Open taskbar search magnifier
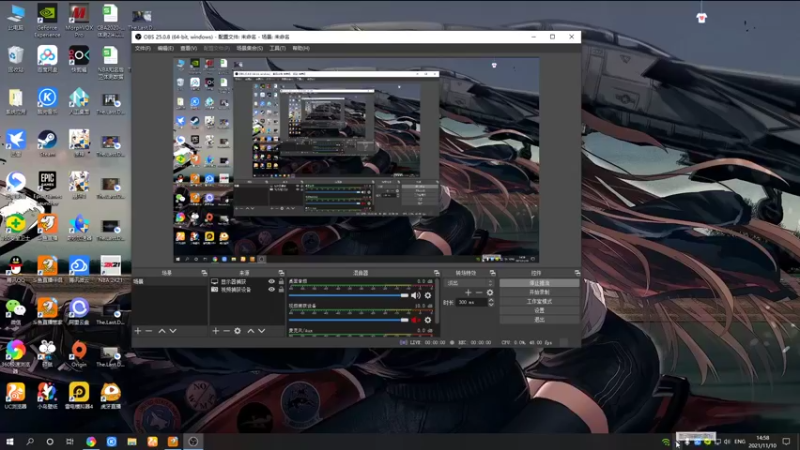 [30, 441]
